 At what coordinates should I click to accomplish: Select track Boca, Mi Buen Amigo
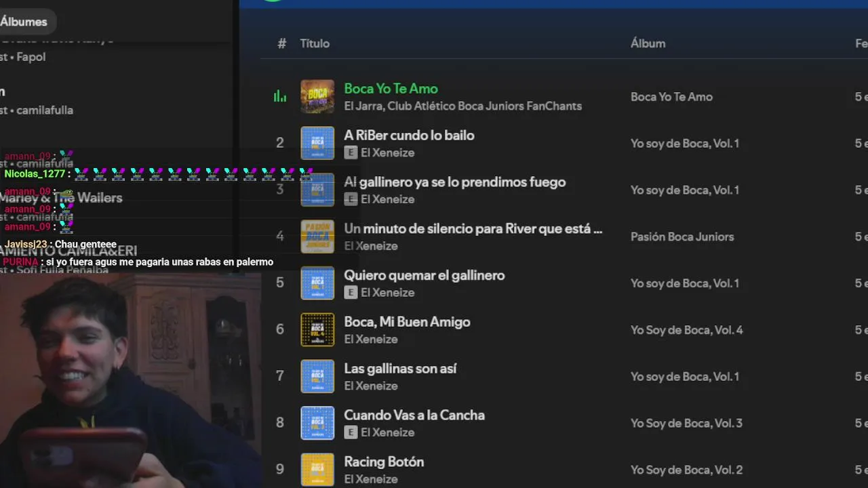(x=407, y=322)
